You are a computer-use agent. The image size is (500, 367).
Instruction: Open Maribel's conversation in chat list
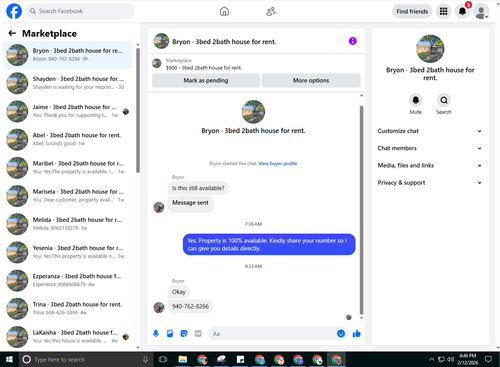click(x=68, y=168)
